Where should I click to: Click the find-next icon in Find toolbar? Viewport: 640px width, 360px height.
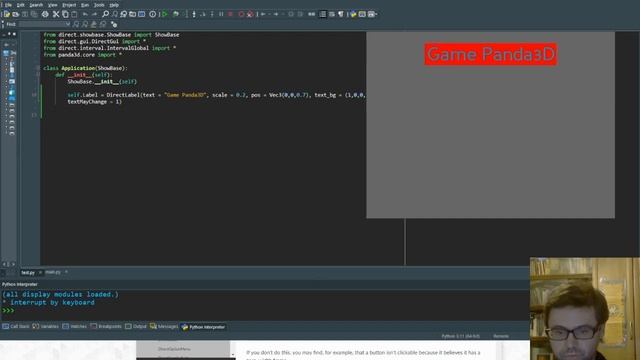point(76,24)
